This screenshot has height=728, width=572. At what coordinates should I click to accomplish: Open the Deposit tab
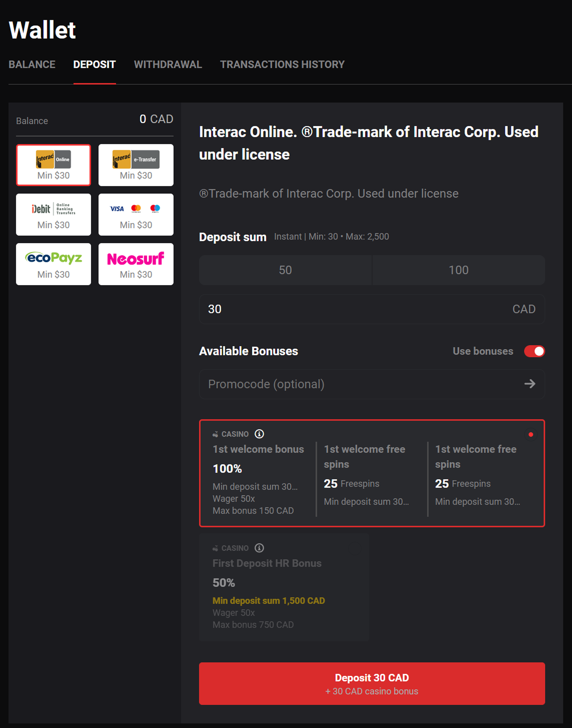point(95,65)
